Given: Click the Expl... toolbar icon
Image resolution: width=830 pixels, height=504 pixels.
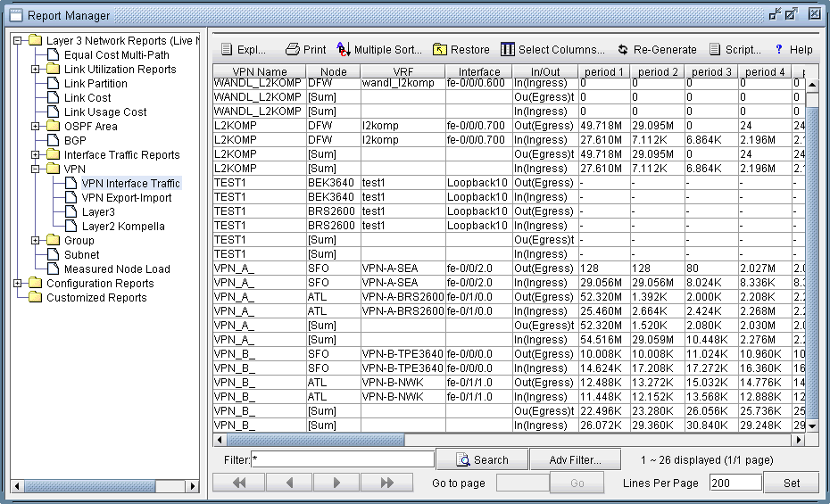Looking at the screenshot, I should coord(227,50).
